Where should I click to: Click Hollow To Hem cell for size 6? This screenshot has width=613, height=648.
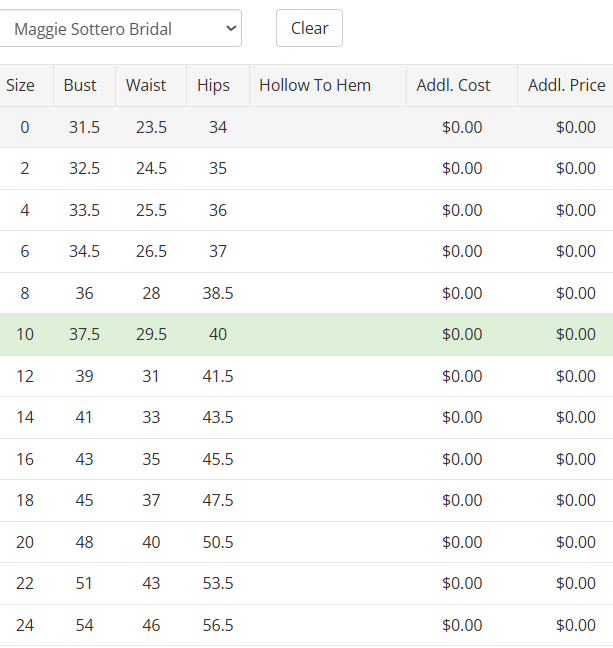pyautogui.click(x=327, y=252)
